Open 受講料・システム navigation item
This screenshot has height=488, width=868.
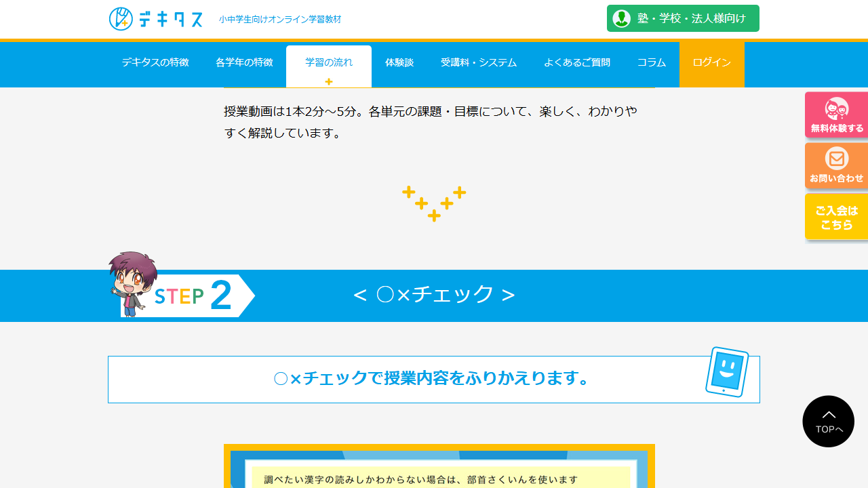tap(479, 62)
